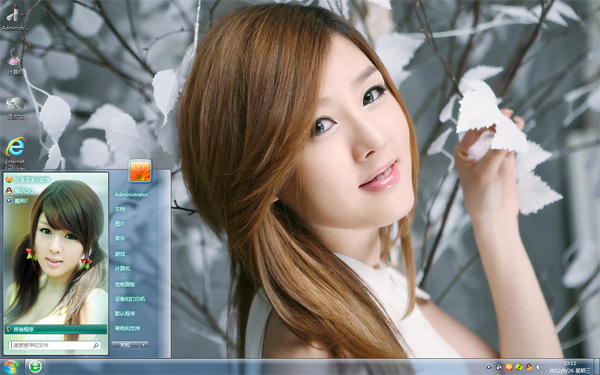Open QQ penguin icon in system tray
The image size is (600, 375).
click(529, 367)
